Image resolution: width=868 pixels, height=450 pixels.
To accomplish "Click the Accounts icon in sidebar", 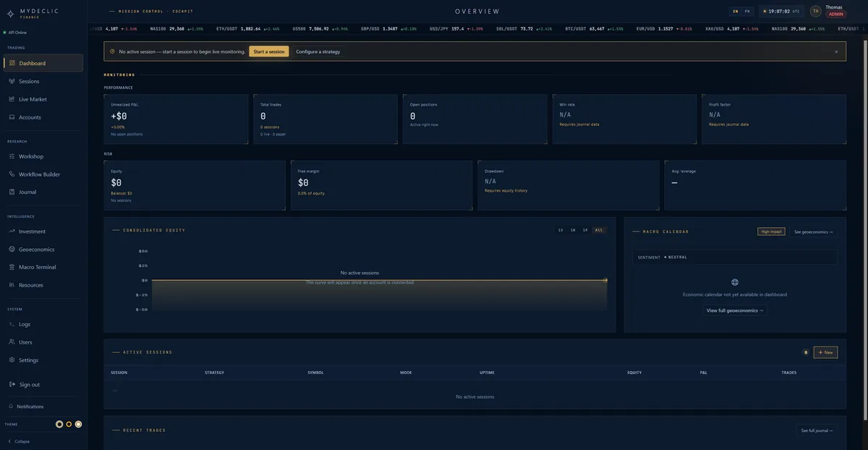I will pyautogui.click(x=12, y=117).
